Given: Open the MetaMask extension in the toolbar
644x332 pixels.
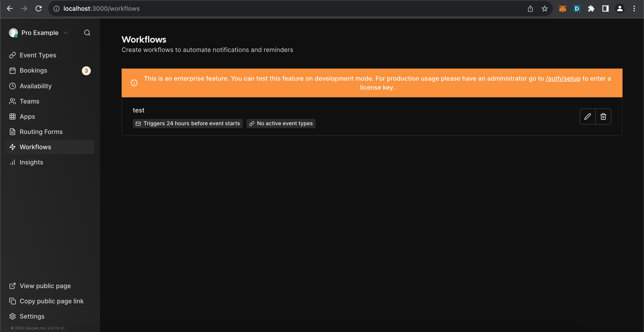Looking at the screenshot, I should (x=563, y=8).
